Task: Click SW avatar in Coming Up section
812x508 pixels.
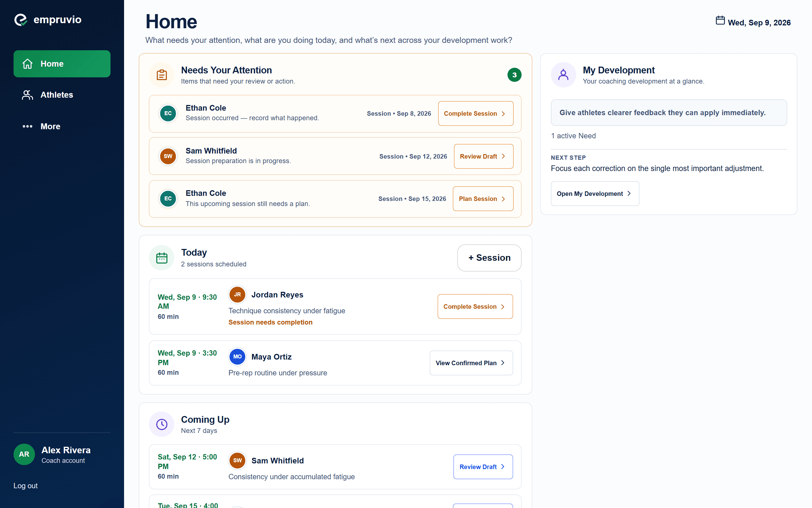Action: tap(237, 460)
